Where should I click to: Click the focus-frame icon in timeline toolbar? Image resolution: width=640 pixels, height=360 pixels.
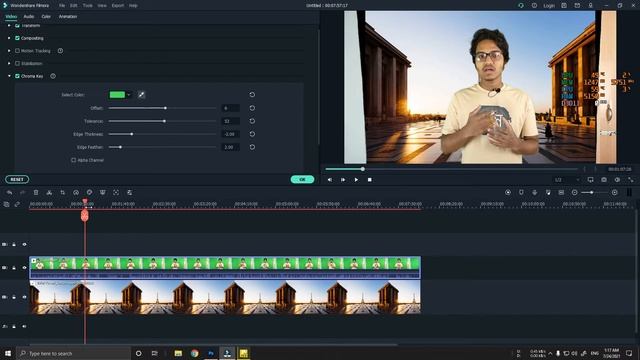coord(116,192)
